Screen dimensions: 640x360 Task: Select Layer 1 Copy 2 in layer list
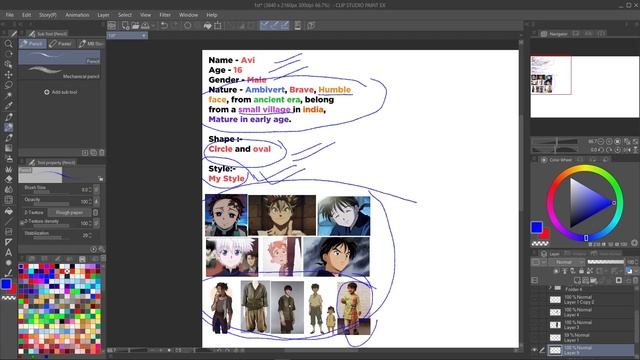pyautogui.click(x=590, y=300)
